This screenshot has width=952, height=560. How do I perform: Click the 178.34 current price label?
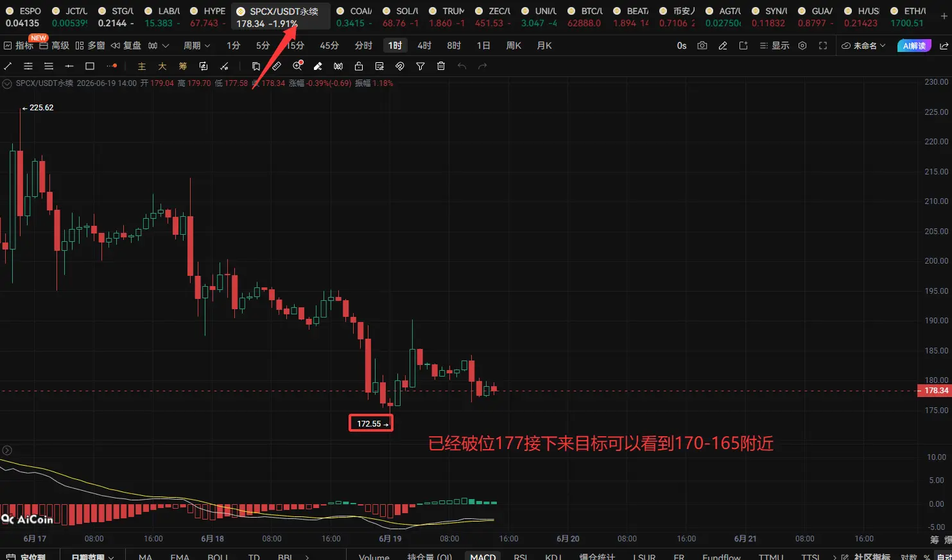[x=936, y=391]
